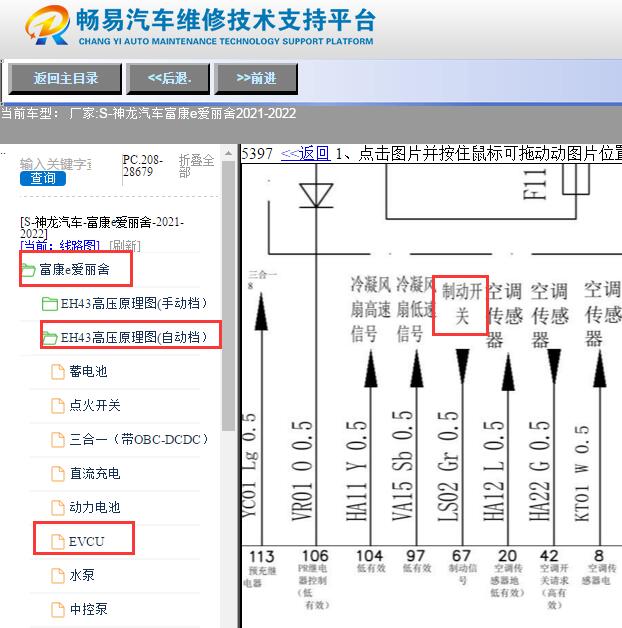Image resolution: width=622 pixels, height=628 pixels.
Task: Click the 点火开关 document icon
Action: coord(58,406)
